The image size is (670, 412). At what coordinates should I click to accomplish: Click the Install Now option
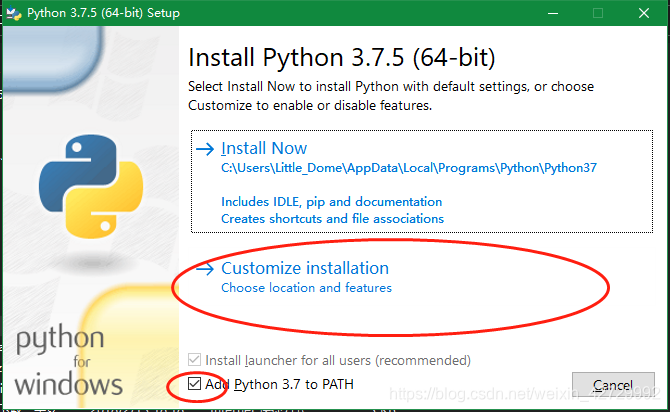[x=422, y=182]
